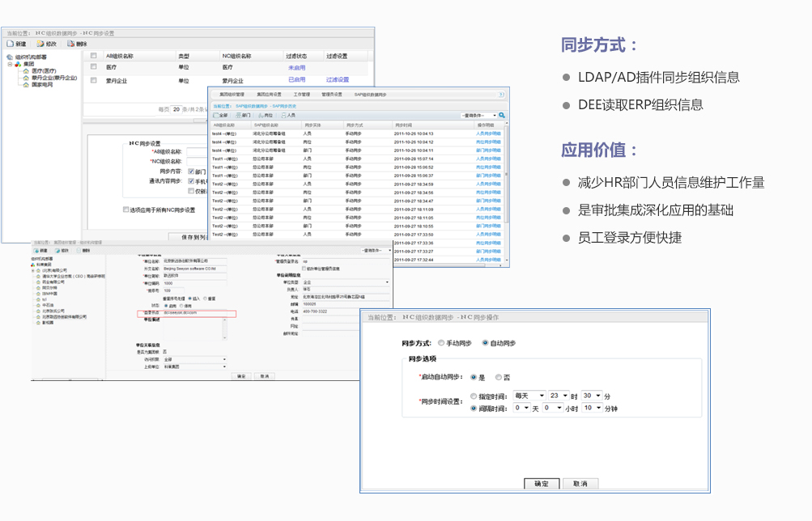Open 上级单位 dropdown
The height and width of the screenshot is (521, 812).
coord(195,366)
